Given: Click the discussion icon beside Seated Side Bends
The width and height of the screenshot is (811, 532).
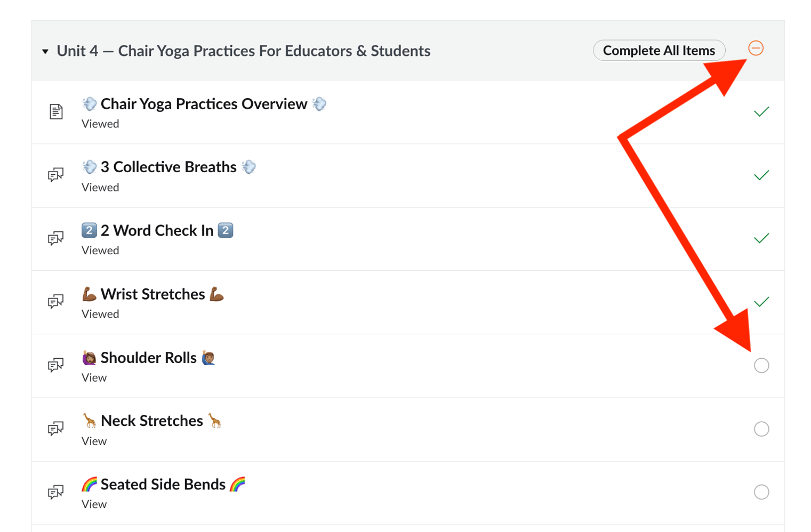Looking at the screenshot, I should [x=56, y=493].
